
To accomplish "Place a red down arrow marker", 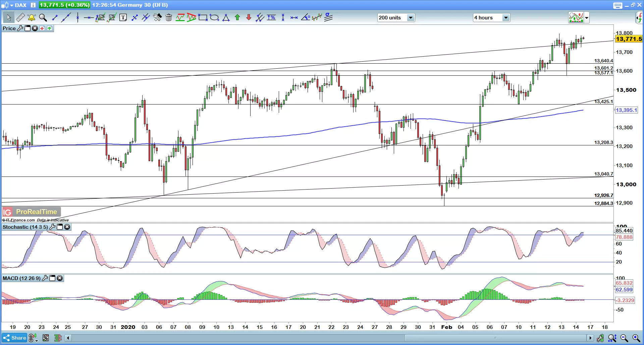I will point(249,17).
